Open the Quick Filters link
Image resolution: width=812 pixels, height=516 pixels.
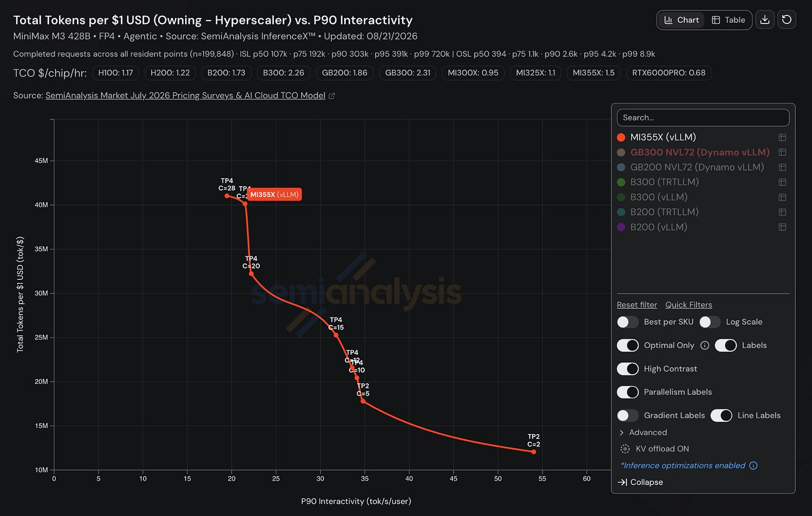689,305
